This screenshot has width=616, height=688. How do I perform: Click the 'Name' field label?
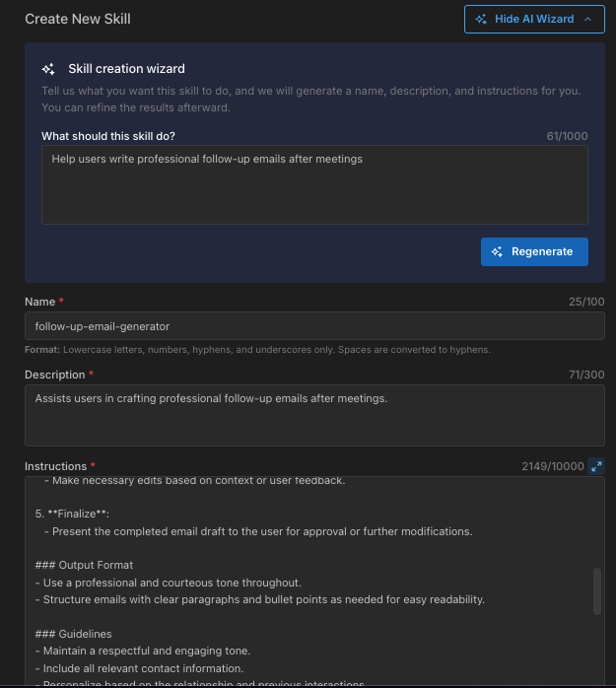click(39, 302)
